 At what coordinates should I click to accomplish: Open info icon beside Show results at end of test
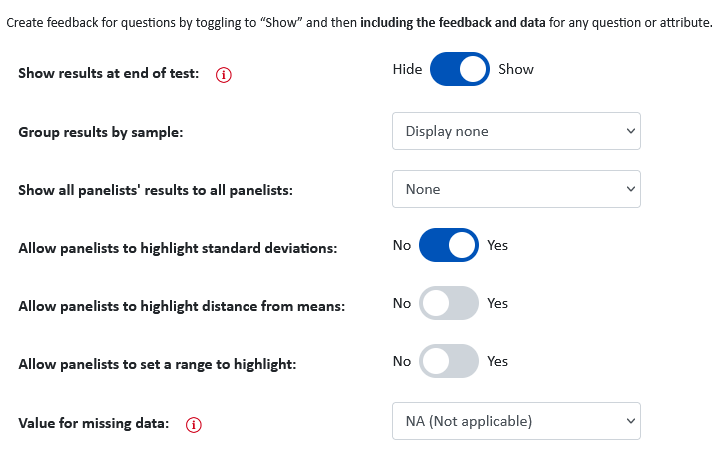[223, 74]
